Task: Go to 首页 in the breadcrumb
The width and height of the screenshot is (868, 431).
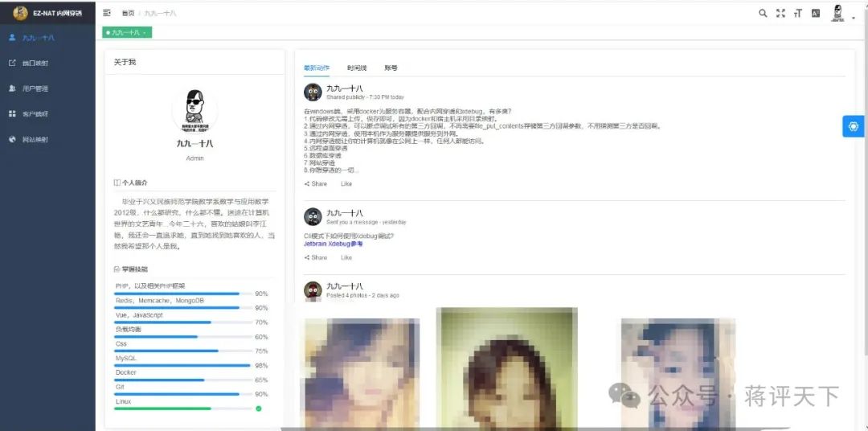Action: tap(128, 14)
